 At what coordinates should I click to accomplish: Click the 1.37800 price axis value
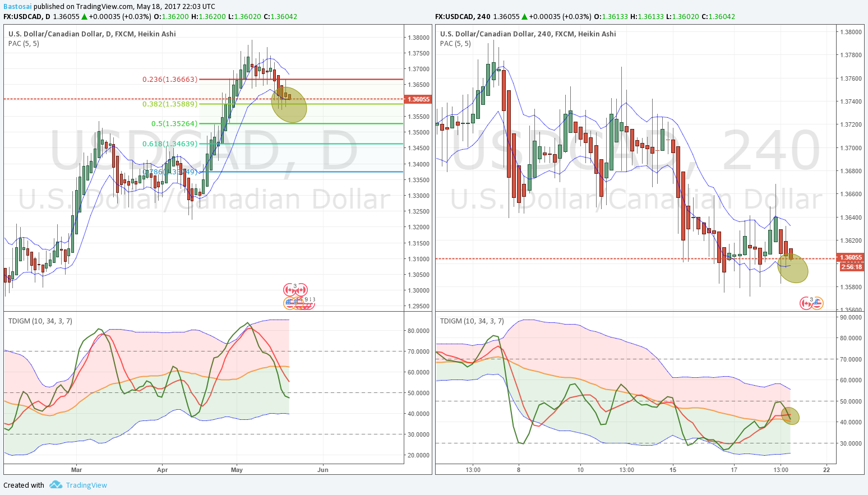(851, 55)
